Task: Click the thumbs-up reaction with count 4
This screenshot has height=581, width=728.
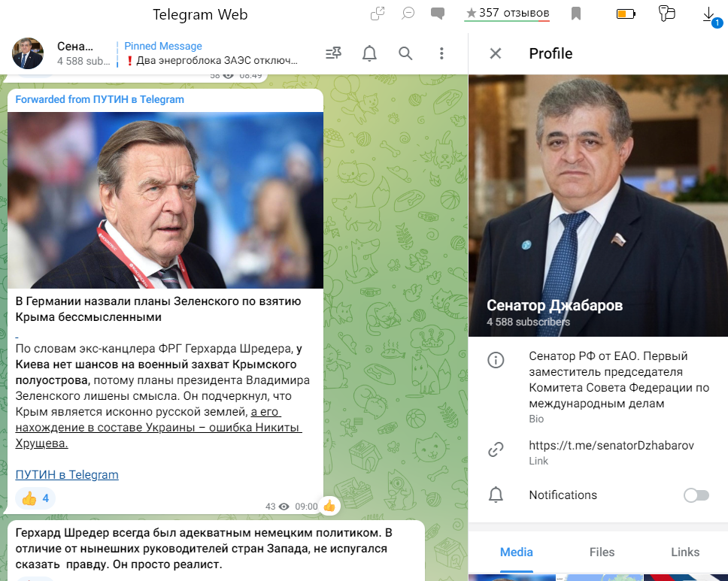Action: pos(35,498)
